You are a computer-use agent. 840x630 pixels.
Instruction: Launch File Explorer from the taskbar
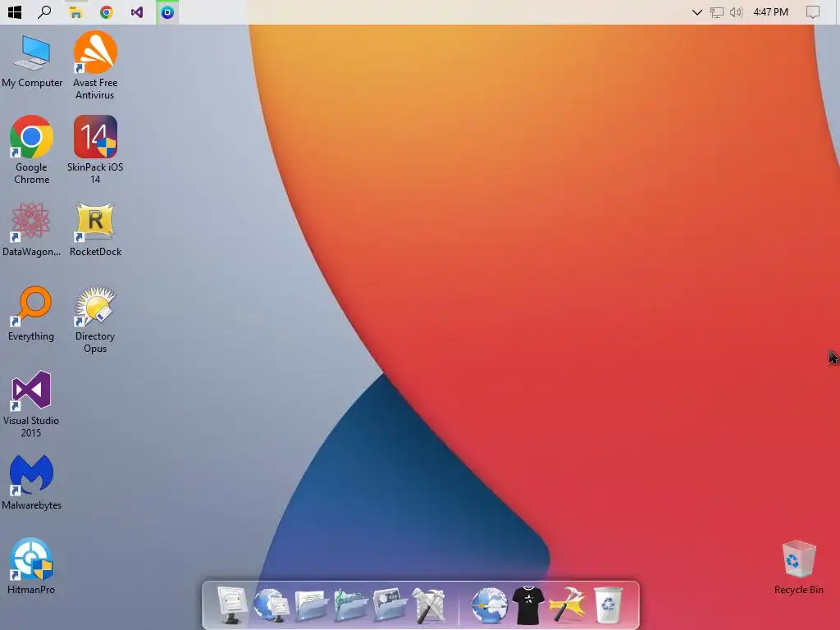(75, 12)
